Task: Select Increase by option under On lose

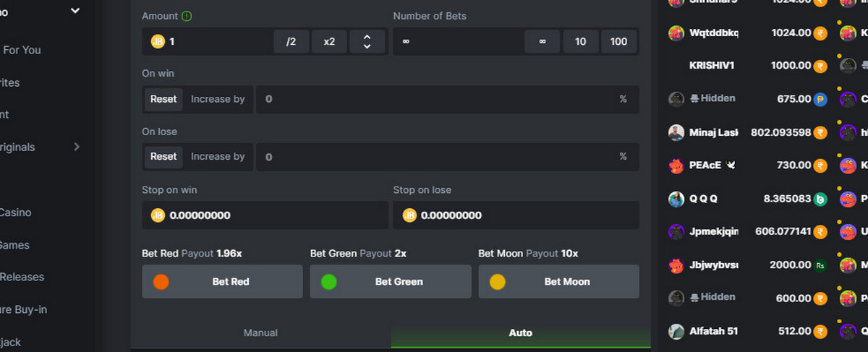Action: 218,157
